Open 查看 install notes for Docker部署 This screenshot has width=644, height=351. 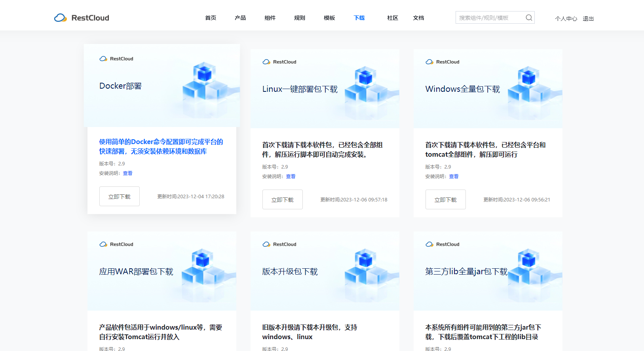tap(127, 173)
